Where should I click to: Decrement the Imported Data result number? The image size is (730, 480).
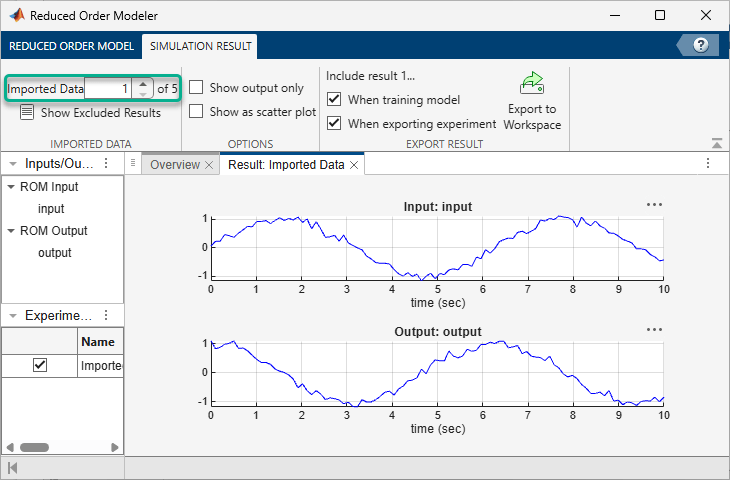click(143, 94)
